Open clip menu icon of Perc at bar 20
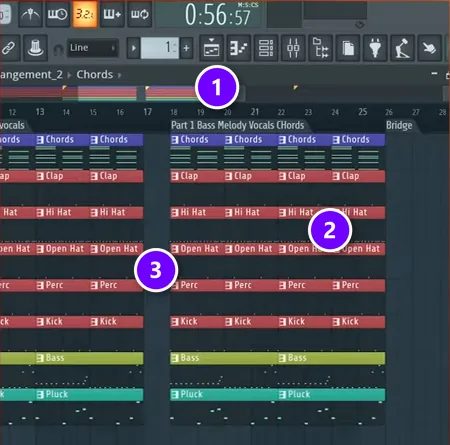The width and height of the screenshot is (450, 445). 229,285
